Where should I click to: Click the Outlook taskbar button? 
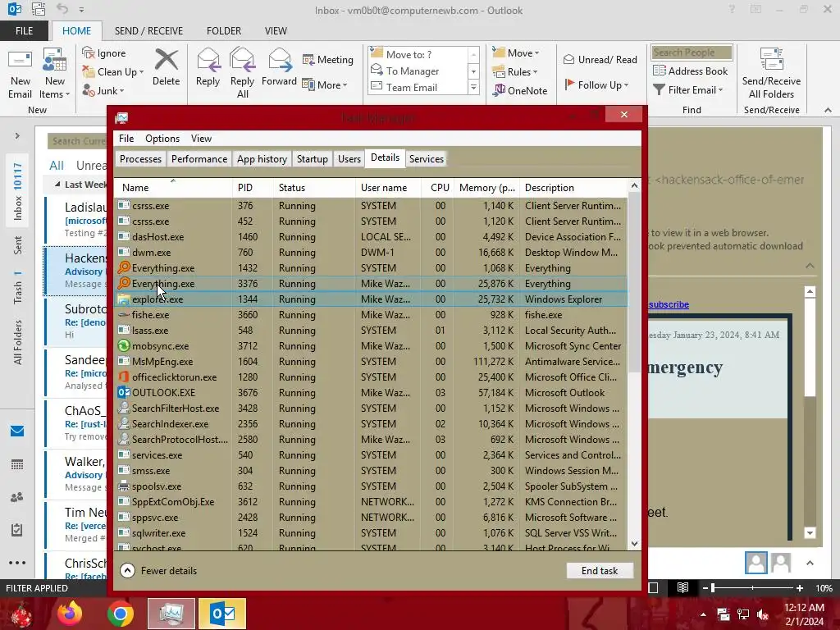coord(221,614)
